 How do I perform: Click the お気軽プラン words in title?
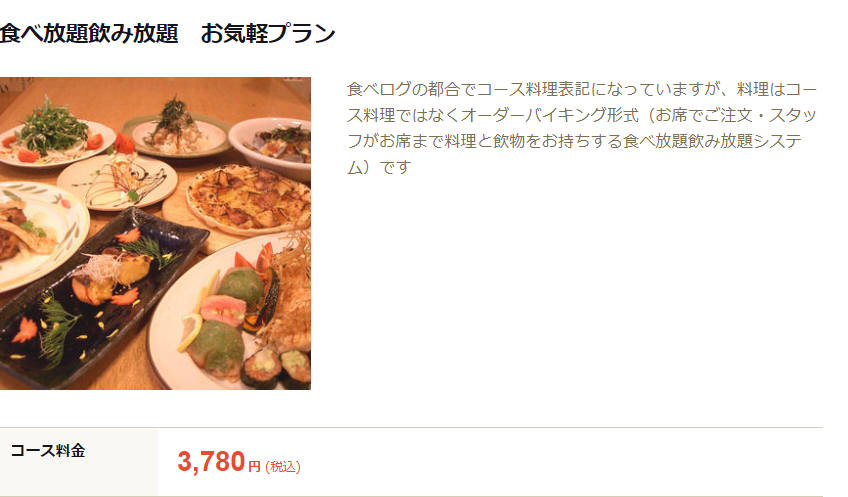(268, 34)
